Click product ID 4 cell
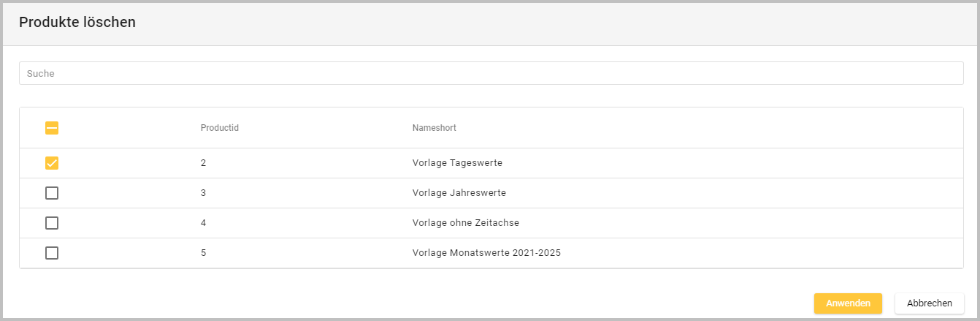The width and height of the screenshot is (980, 321). pos(204,223)
